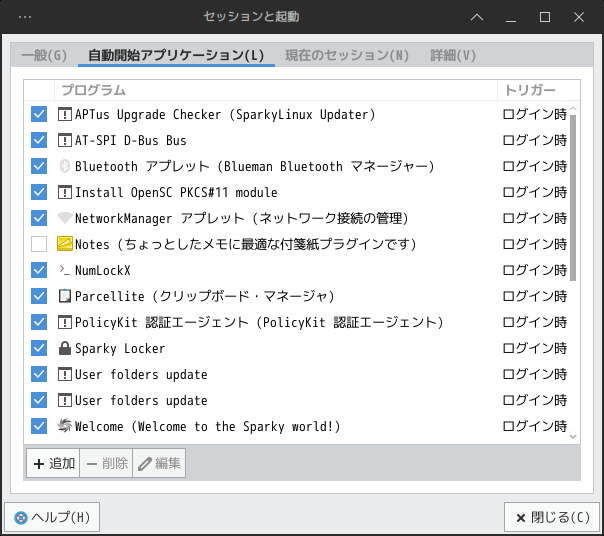
Task: Click ログイン時 trigger in the Notes row
Action: [535, 244]
